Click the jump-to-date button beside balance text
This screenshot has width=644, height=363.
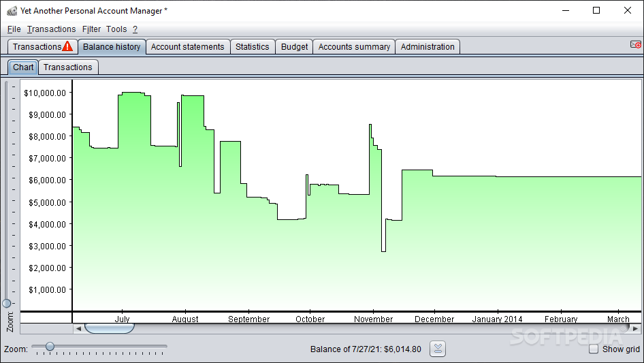(438, 349)
